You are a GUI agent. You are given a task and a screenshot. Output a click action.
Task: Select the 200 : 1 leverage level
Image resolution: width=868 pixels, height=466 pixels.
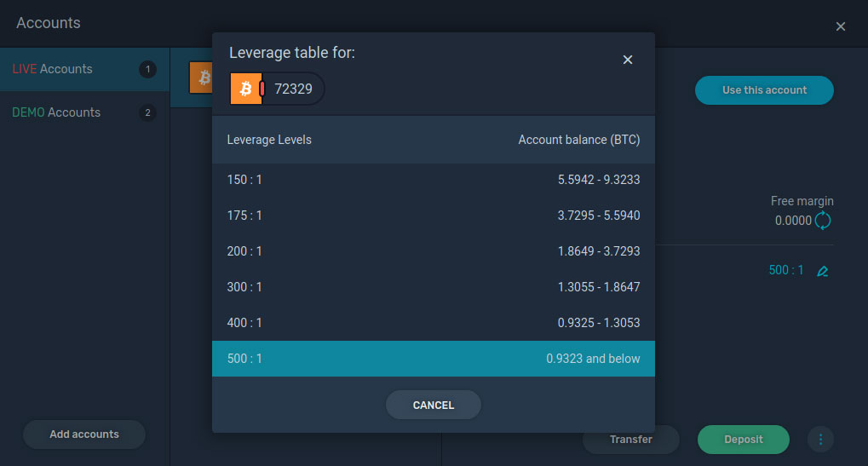[x=434, y=251]
